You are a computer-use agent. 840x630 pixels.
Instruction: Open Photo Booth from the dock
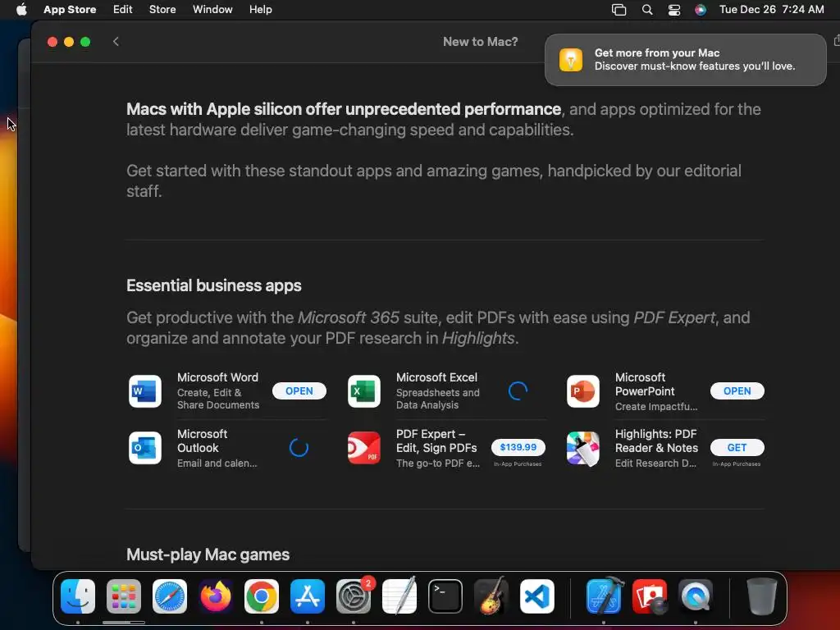650,596
